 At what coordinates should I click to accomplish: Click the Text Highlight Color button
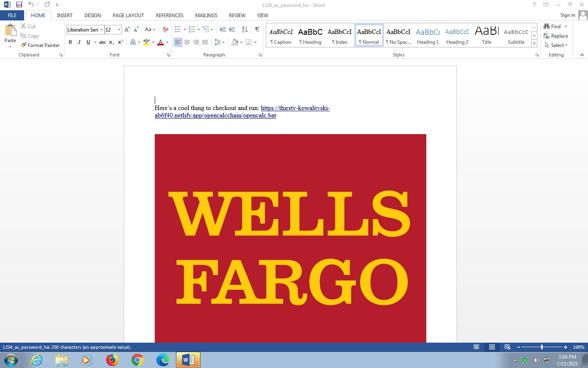pyautogui.click(x=147, y=42)
